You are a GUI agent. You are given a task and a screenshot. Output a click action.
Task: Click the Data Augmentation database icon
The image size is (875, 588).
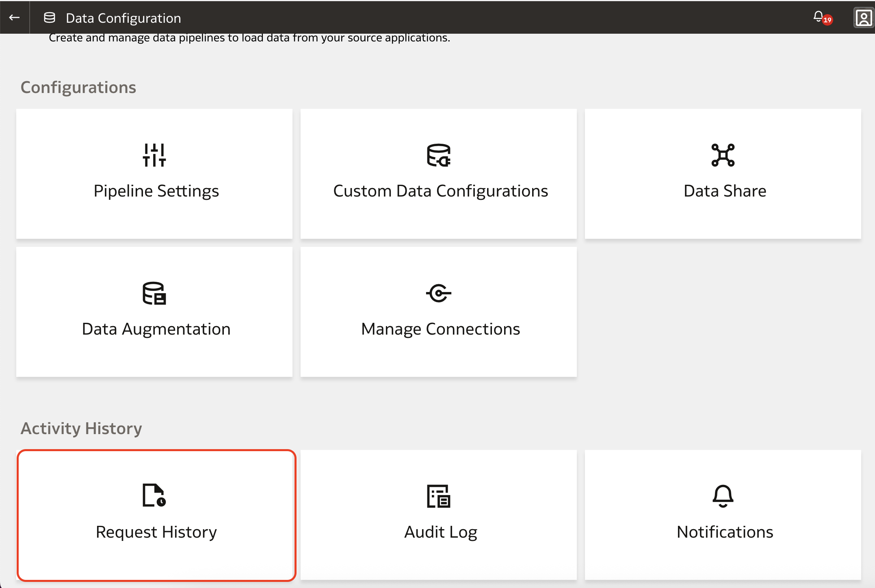point(154,293)
